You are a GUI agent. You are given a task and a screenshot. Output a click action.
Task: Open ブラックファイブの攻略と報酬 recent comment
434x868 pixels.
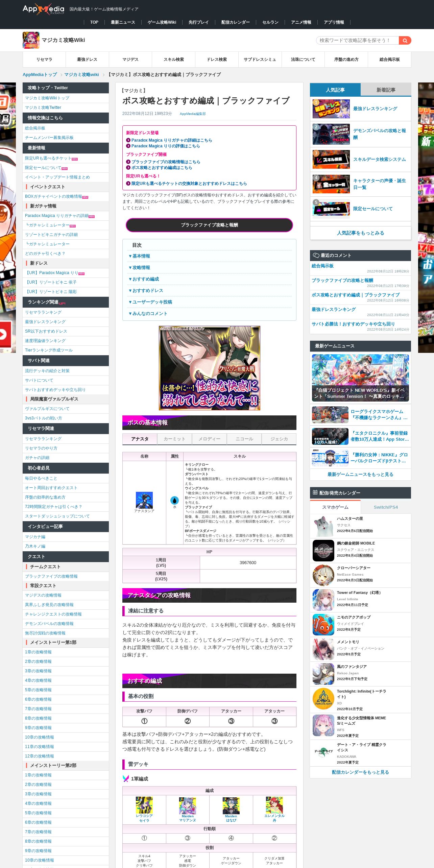tap(342, 281)
